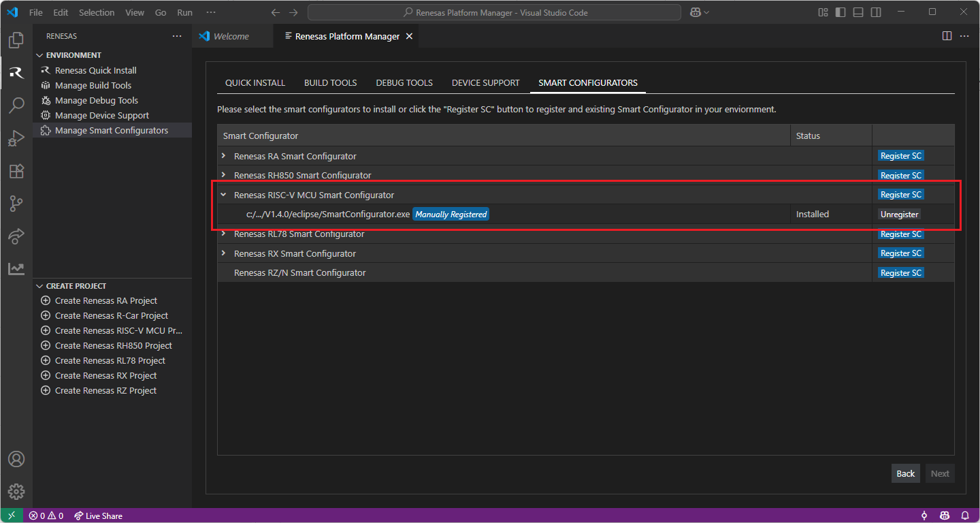This screenshot has width=980, height=523.
Task: Open Run and Debug view
Action: coord(16,138)
